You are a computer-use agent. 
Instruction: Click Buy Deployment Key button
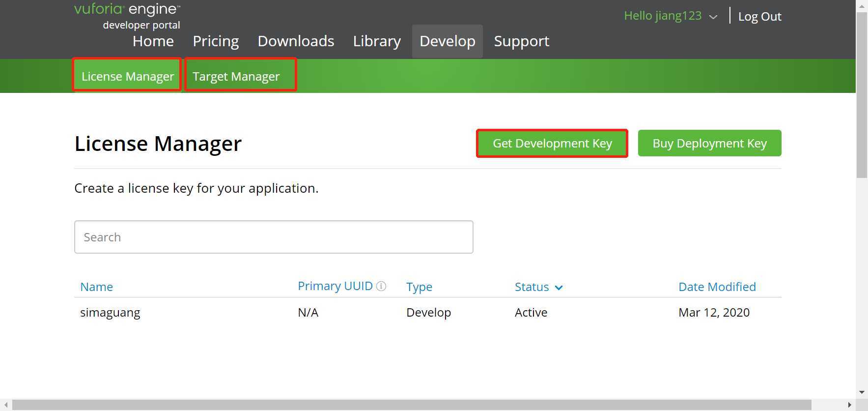click(x=709, y=143)
